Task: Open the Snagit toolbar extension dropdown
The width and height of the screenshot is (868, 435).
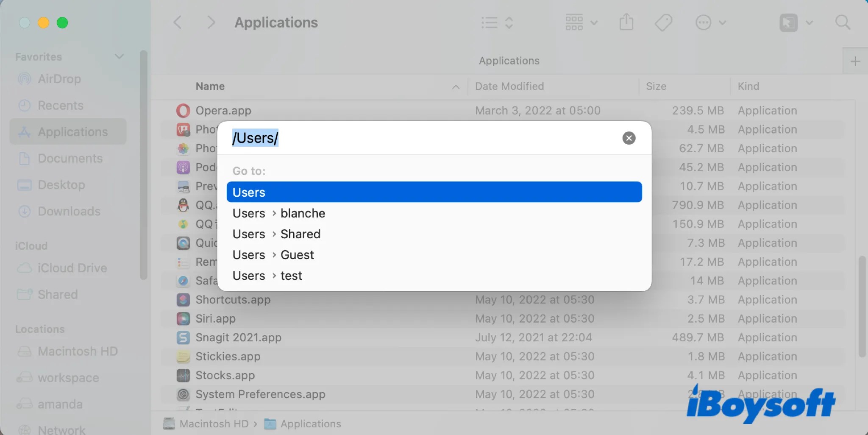Action: pyautogui.click(x=796, y=22)
